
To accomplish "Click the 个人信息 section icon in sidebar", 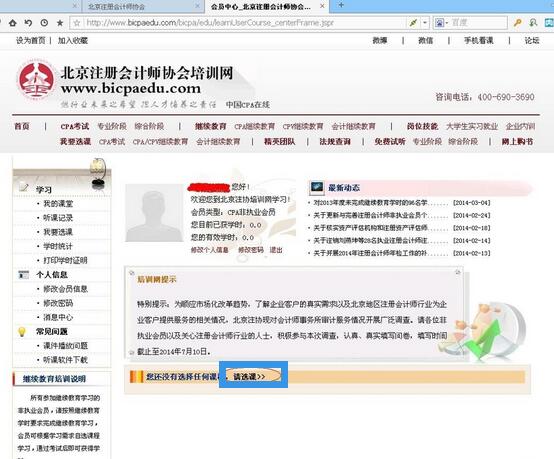I will pos(23,275).
